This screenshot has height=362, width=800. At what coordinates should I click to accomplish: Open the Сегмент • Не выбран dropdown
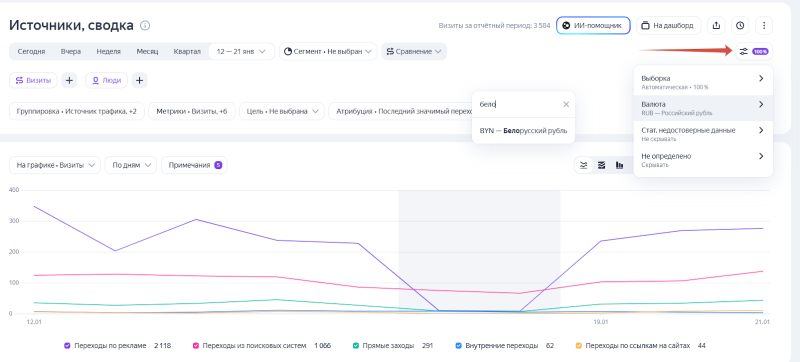328,51
